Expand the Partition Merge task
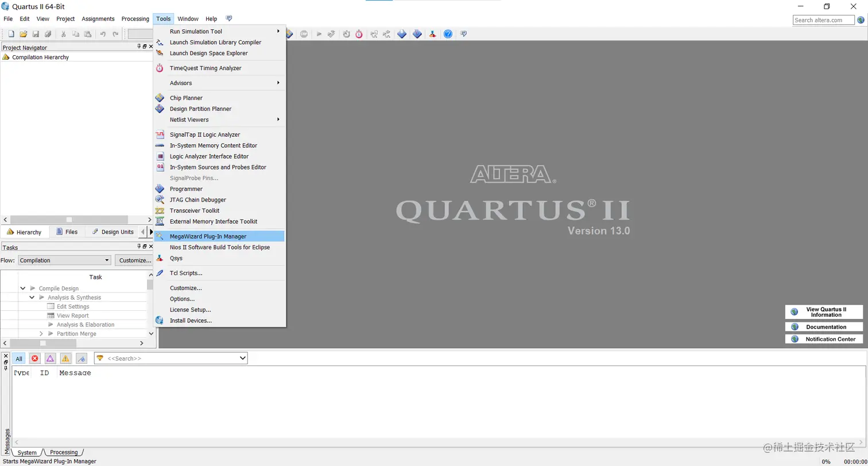This screenshot has width=868, height=466. [x=41, y=334]
